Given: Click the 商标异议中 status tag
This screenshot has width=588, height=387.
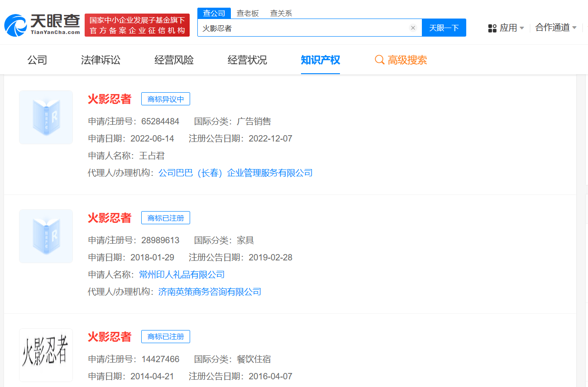Looking at the screenshot, I should [166, 99].
